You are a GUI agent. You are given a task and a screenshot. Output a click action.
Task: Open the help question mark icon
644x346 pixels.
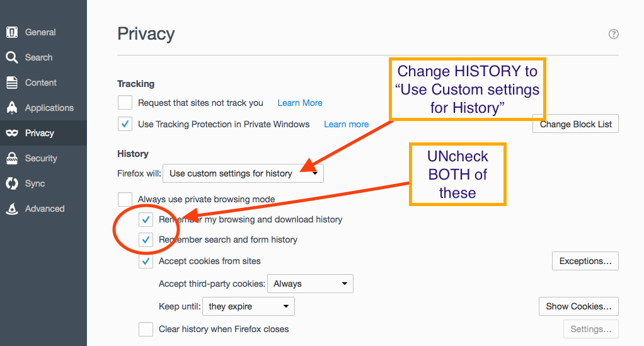(613, 34)
